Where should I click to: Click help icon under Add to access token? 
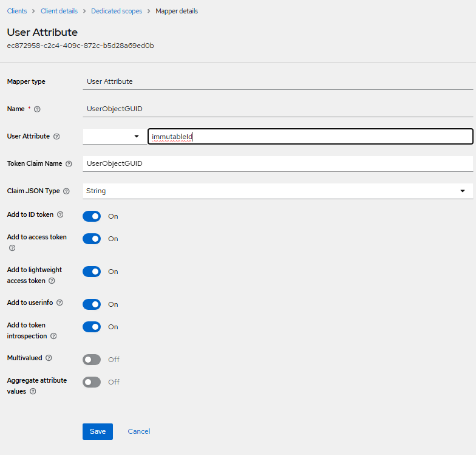click(12, 248)
